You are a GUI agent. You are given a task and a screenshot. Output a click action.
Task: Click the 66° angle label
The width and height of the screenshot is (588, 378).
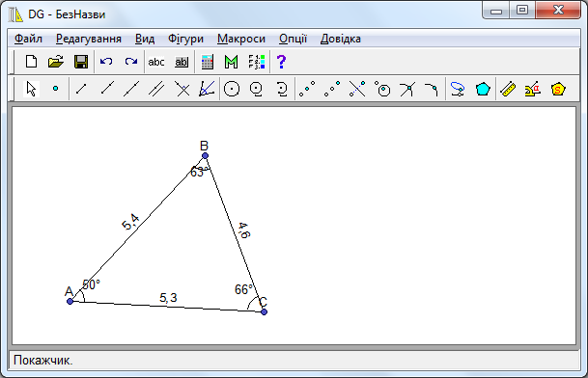coord(243,289)
